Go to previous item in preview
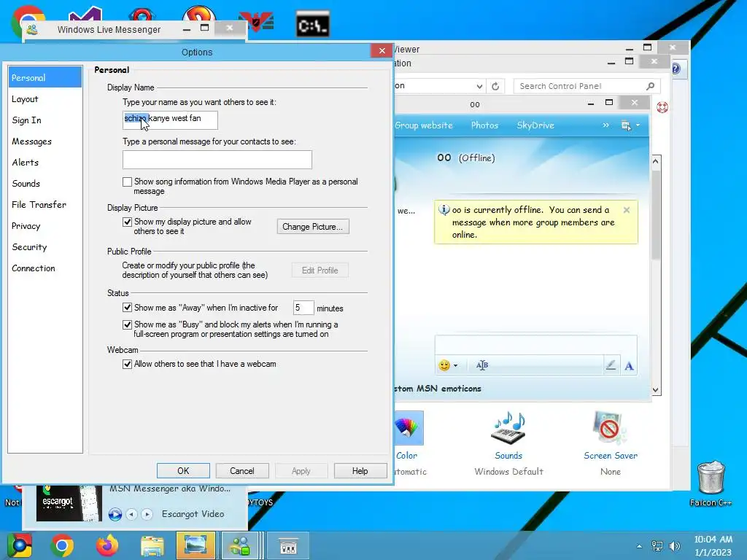The height and width of the screenshot is (560, 747). pyautogui.click(x=131, y=514)
